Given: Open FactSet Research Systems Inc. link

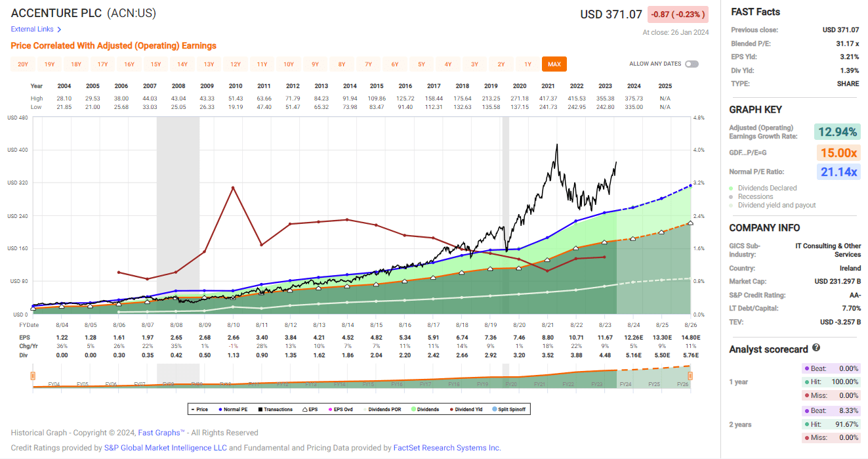Looking at the screenshot, I should 447,448.
